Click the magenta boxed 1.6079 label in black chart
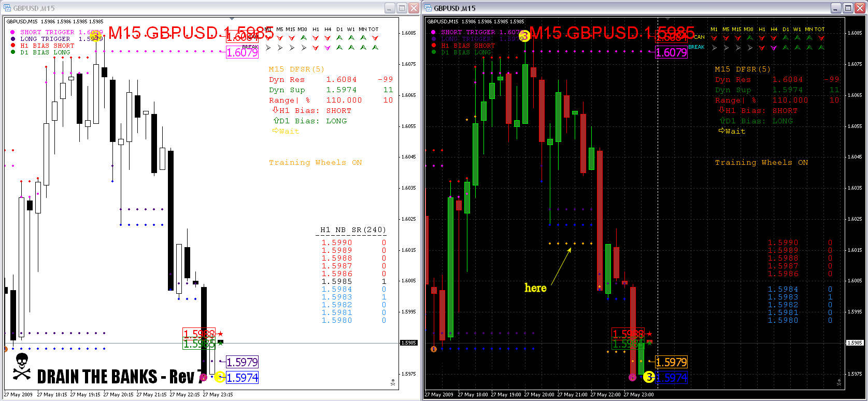The width and height of the screenshot is (868, 401). [x=672, y=52]
